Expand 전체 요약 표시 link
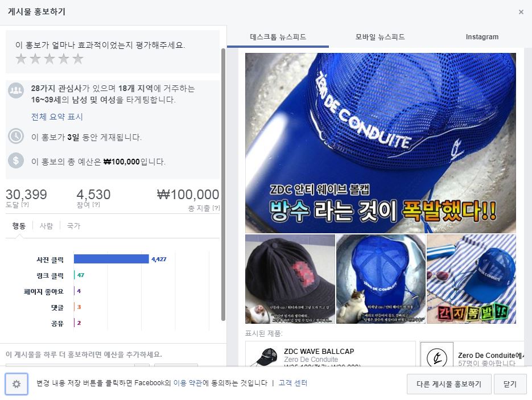The width and height of the screenshot is (532, 400). pyautogui.click(x=57, y=117)
